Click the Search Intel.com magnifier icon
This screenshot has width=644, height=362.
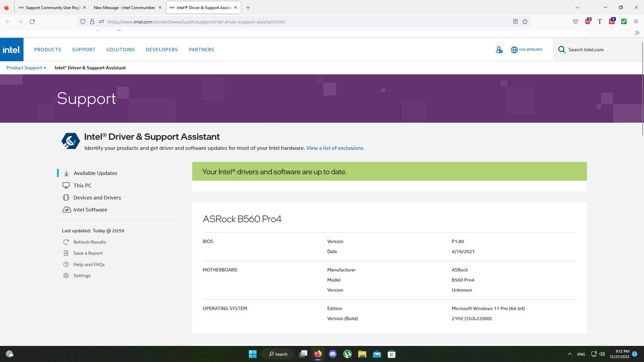click(562, 50)
